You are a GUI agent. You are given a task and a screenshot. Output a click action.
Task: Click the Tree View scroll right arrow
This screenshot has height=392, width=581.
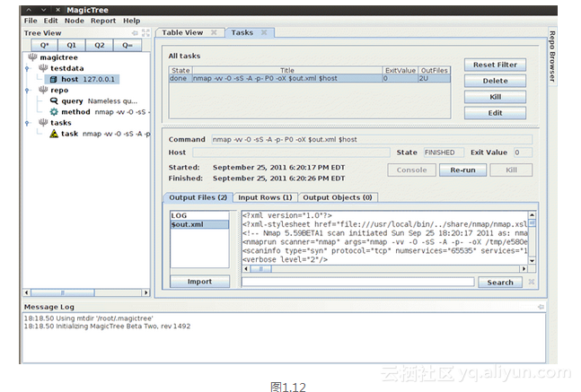point(146,292)
